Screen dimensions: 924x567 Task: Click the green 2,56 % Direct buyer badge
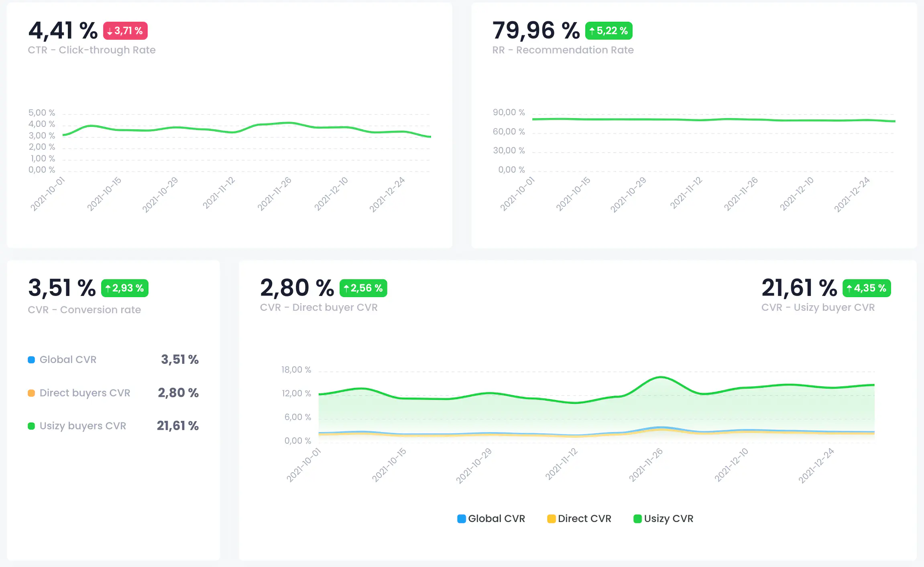pyautogui.click(x=363, y=288)
